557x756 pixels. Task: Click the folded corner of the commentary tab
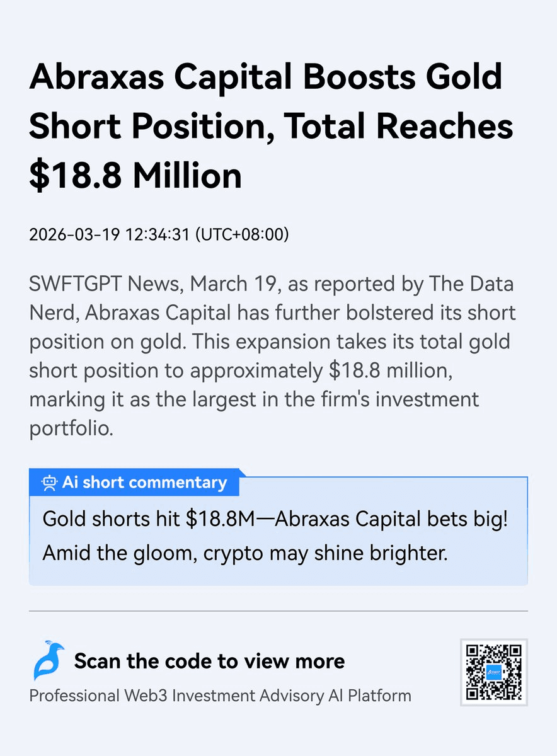pos(242,472)
